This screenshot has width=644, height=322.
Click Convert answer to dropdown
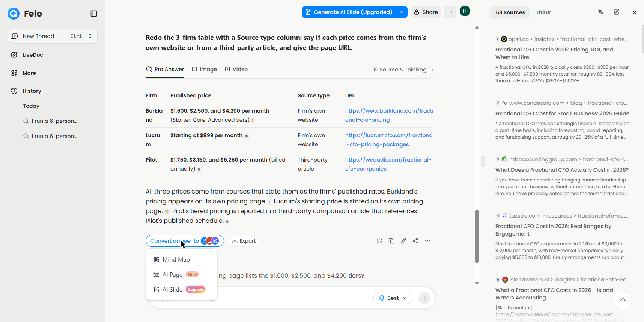click(x=185, y=241)
